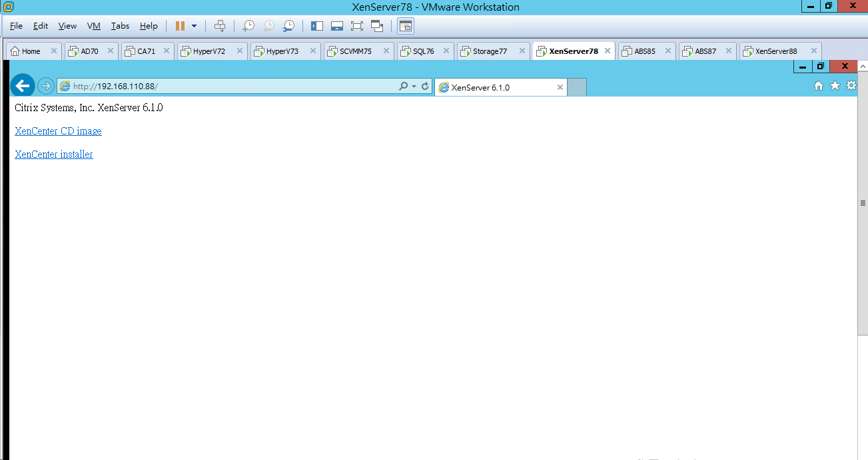Switch to the HyperV72 tab

(x=209, y=51)
